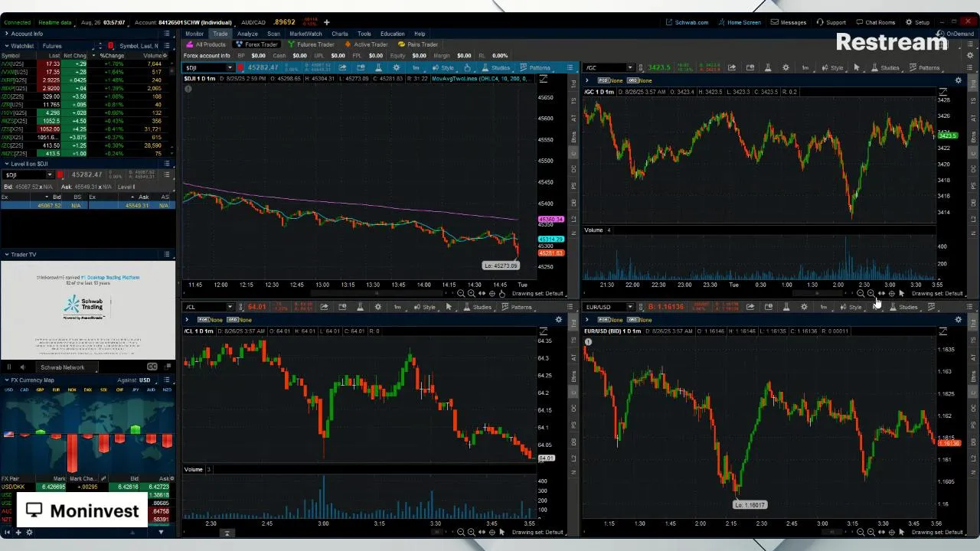Image resolution: width=980 pixels, height=551 pixels.
Task: Open $DJI chart Studies flask
Action: pyautogui.click(x=496, y=67)
